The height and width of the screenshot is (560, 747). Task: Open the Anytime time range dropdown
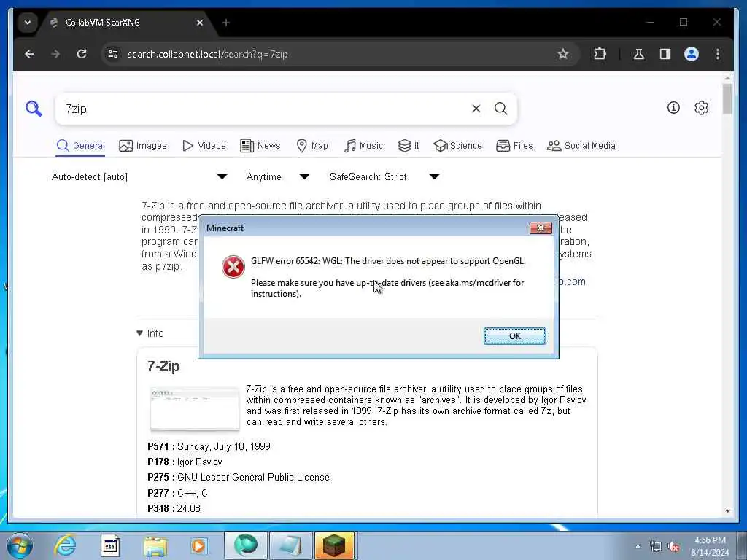[x=278, y=176]
